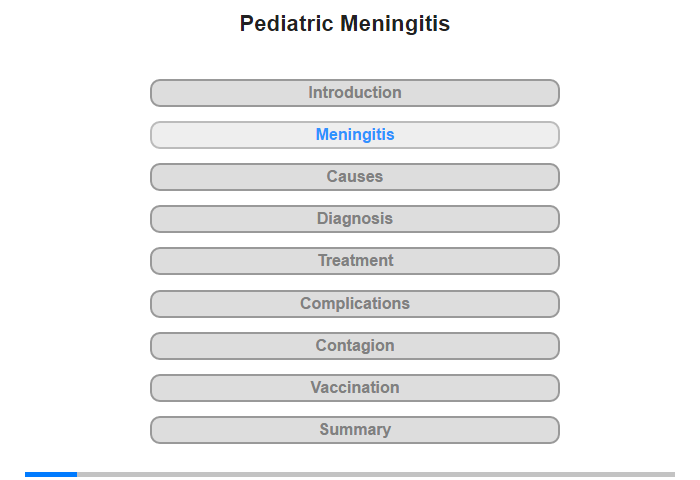Go to the Causes section
Screen dimensions: 700x480
(x=355, y=177)
